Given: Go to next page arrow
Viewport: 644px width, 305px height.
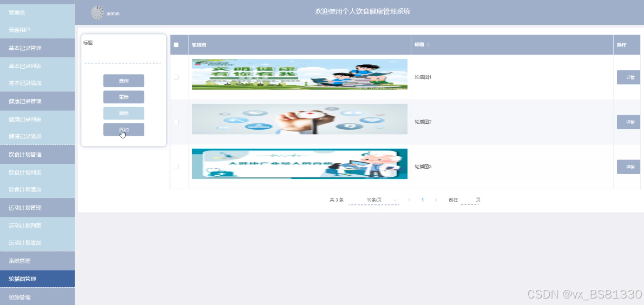Looking at the screenshot, I should point(436,200).
